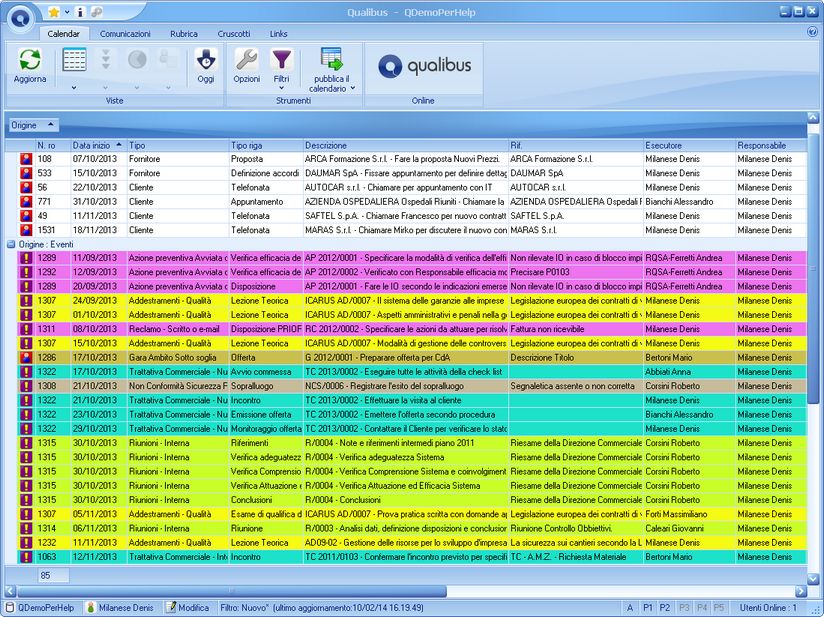This screenshot has height=617, width=824.
Task: Sort by the Data inizio column header
Action: point(99,145)
